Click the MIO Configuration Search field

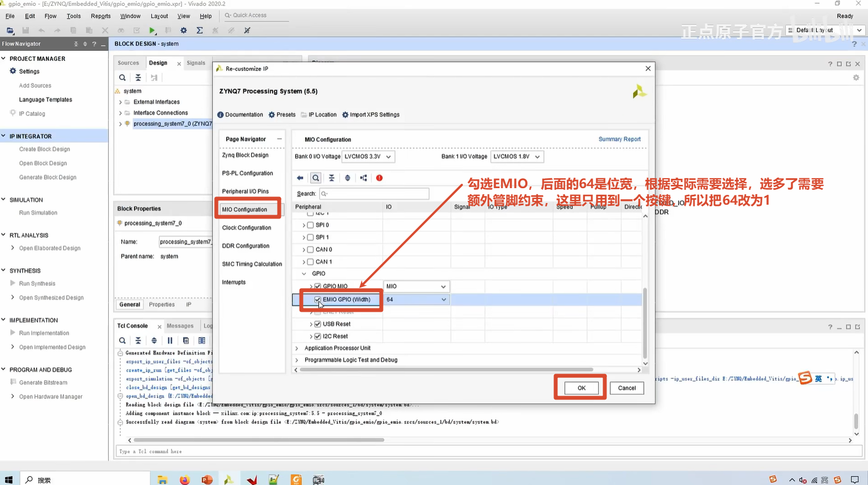[374, 194]
